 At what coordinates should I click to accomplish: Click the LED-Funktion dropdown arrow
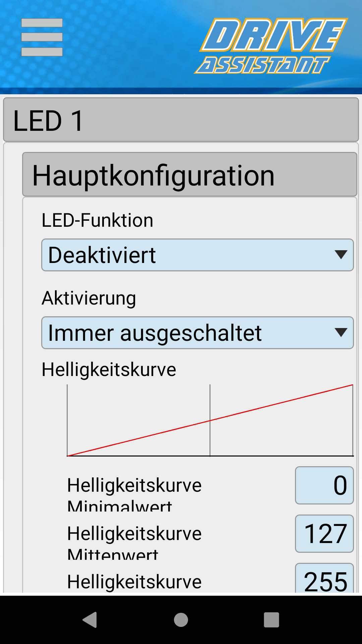(x=341, y=255)
